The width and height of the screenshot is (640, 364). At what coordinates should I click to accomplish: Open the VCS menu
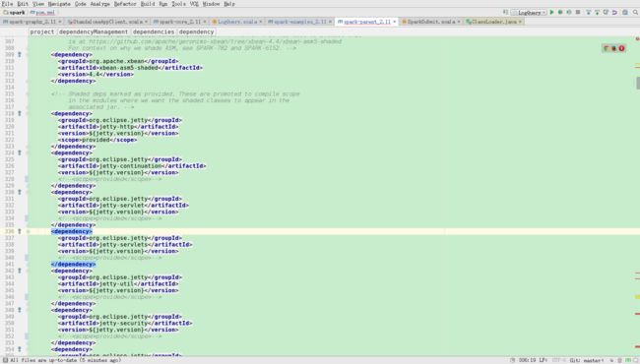pyautogui.click(x=194, y=4)
